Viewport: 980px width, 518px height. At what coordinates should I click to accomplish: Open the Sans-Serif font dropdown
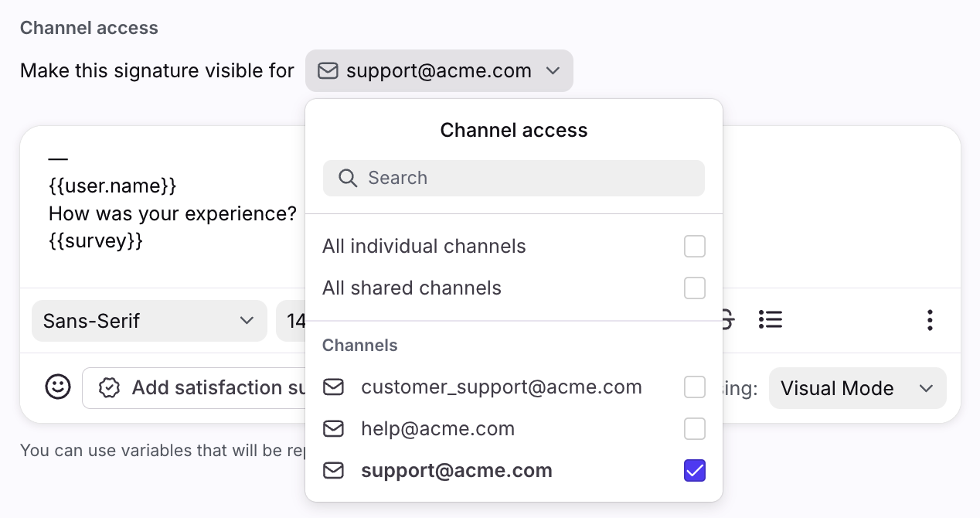click(x=149, y=321)
